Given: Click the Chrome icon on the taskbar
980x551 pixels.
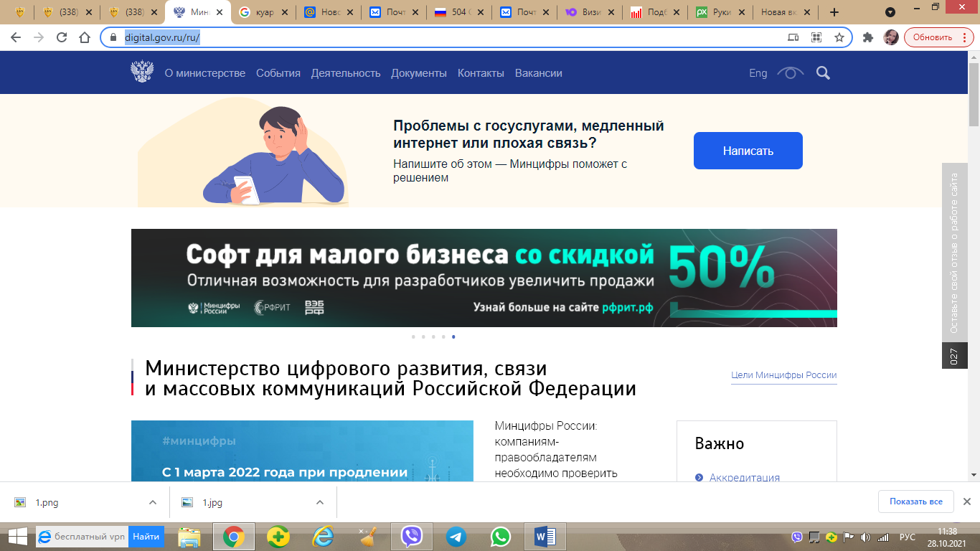Looking at the screenshot, I should [233, 537].
